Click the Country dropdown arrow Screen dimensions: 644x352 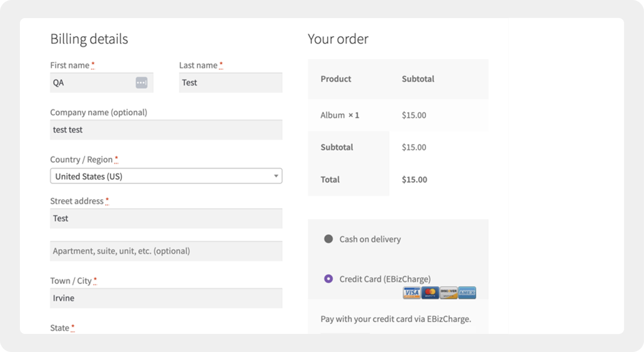pos(276,176)
